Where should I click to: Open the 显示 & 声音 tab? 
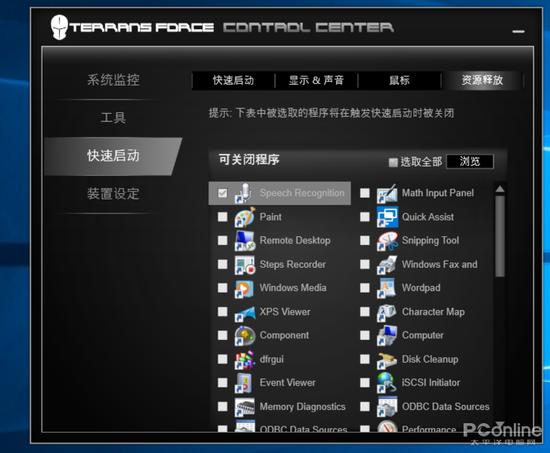pyautogui.click(x=316, y=80)
